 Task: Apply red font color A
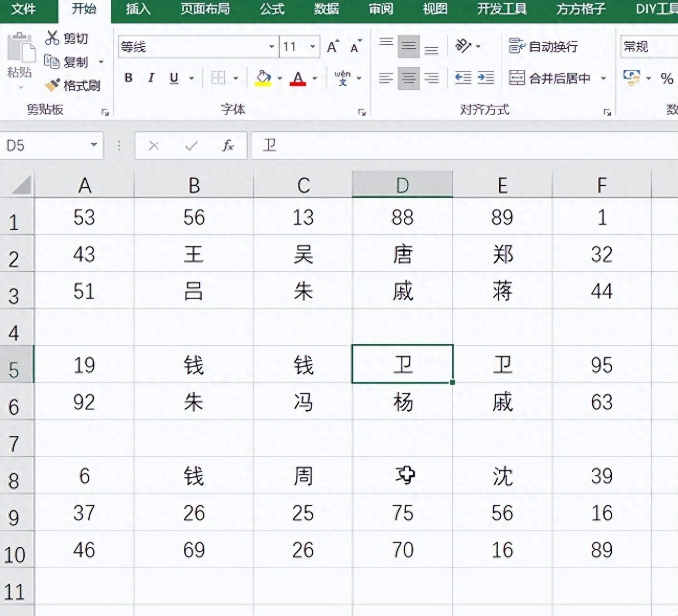click(x=297, y=78)
